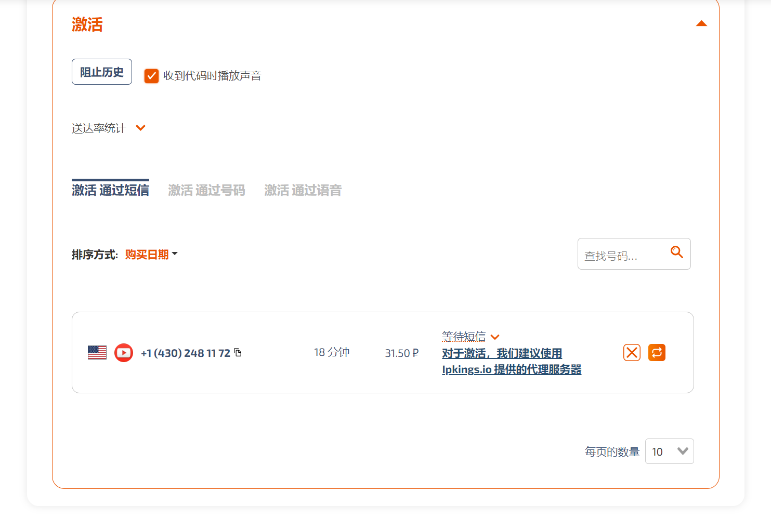Image resolution: width=771 pixels, height=532 pixels.
Task: Click the 18 分钟 remaining time
Action: [x=332, y=352]
